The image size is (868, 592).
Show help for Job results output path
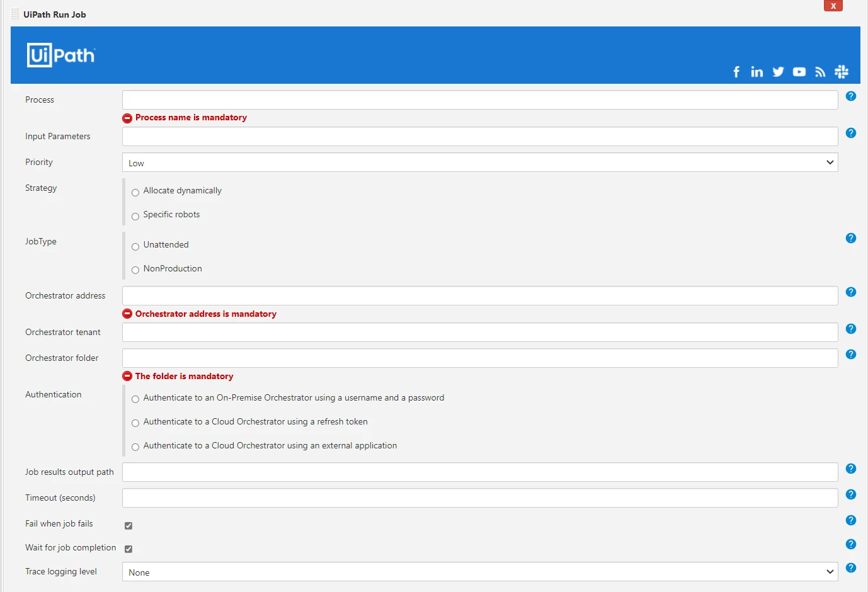[x=851, y=469]
